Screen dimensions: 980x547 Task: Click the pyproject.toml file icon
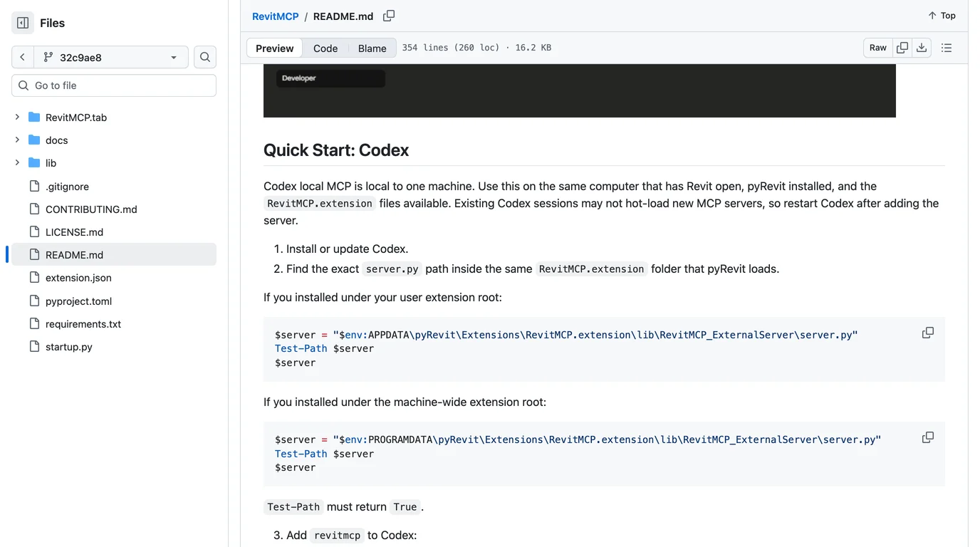click(34, 301)
